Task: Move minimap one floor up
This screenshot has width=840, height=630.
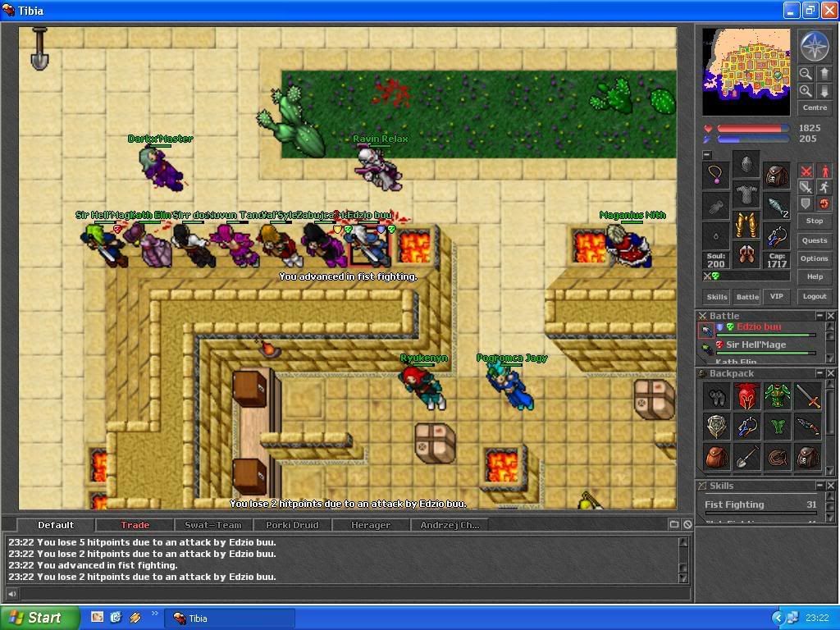Action: coord(824,73)
